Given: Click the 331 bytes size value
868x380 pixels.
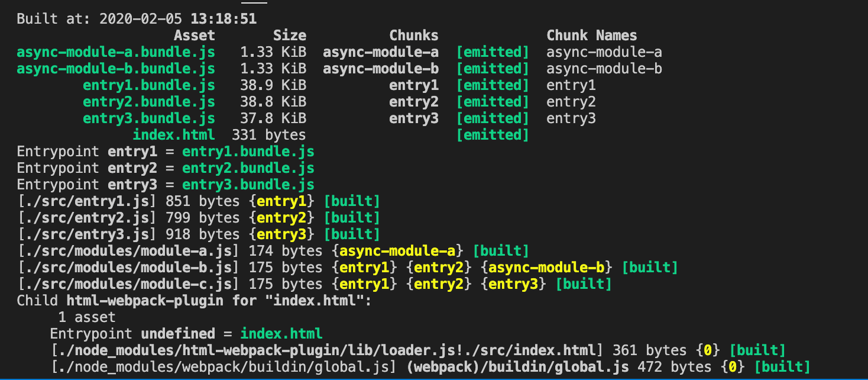Looking at the screenshot, I should point(268,135).
